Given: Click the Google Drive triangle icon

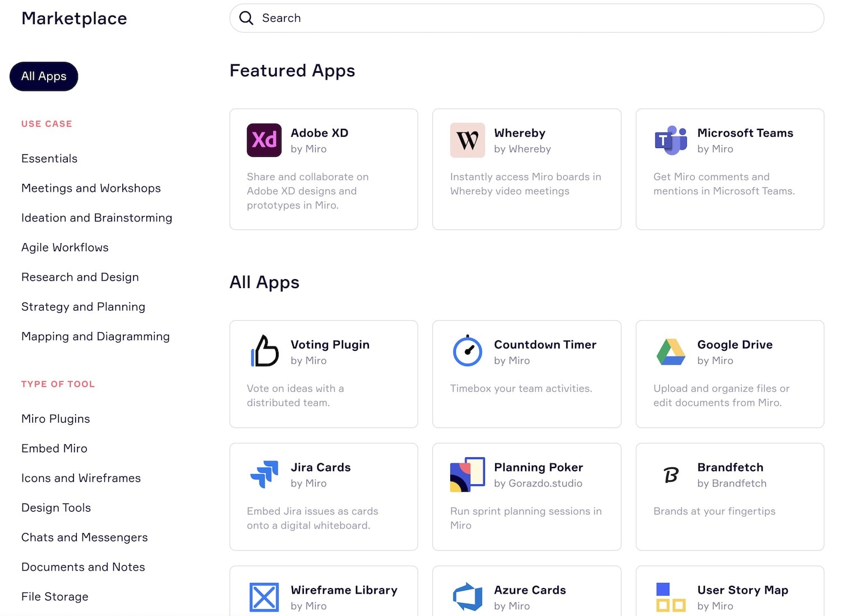Looking at the screenshot, I should (671, 352).
